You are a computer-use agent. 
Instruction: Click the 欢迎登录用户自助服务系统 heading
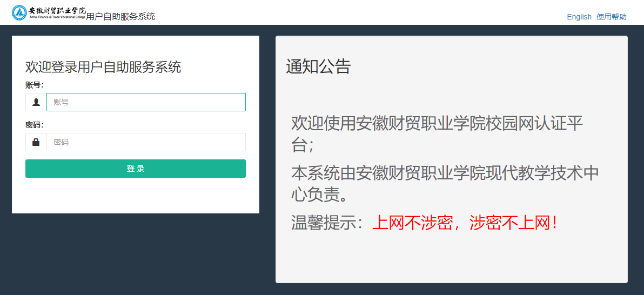(x=103, y=67)
